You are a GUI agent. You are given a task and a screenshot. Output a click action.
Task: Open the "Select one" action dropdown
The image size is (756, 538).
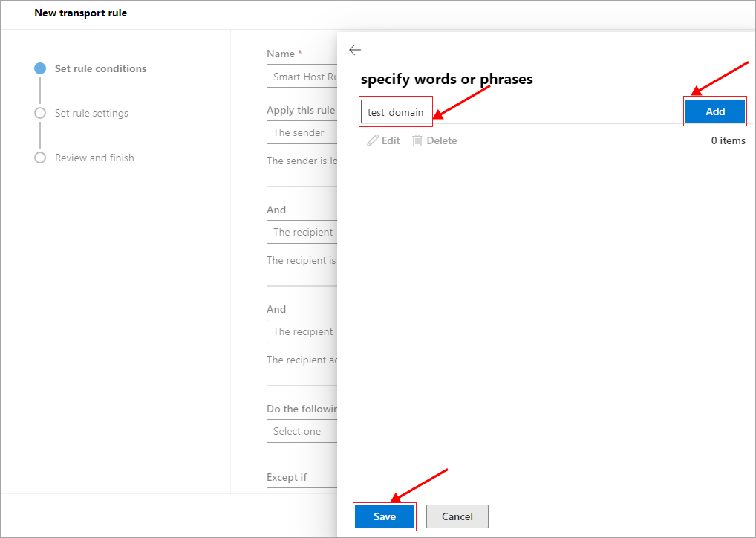(x=302, y=431)
